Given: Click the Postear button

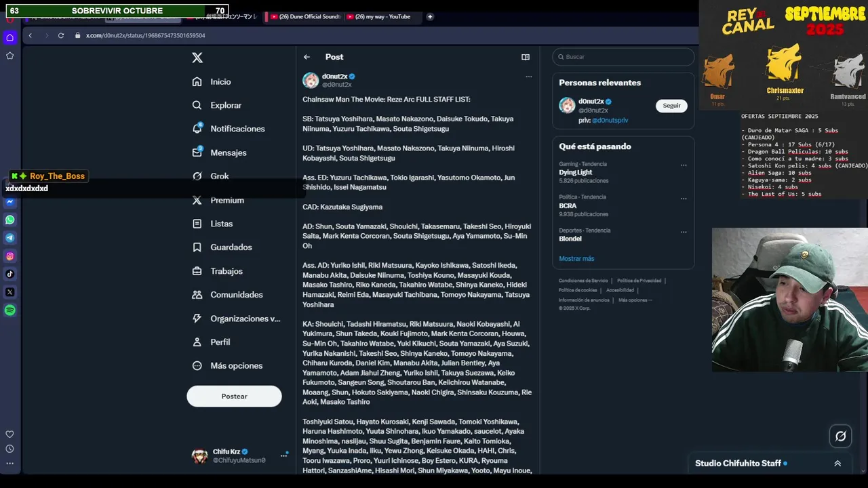Looking at the screenshot, I should (234, 396).
